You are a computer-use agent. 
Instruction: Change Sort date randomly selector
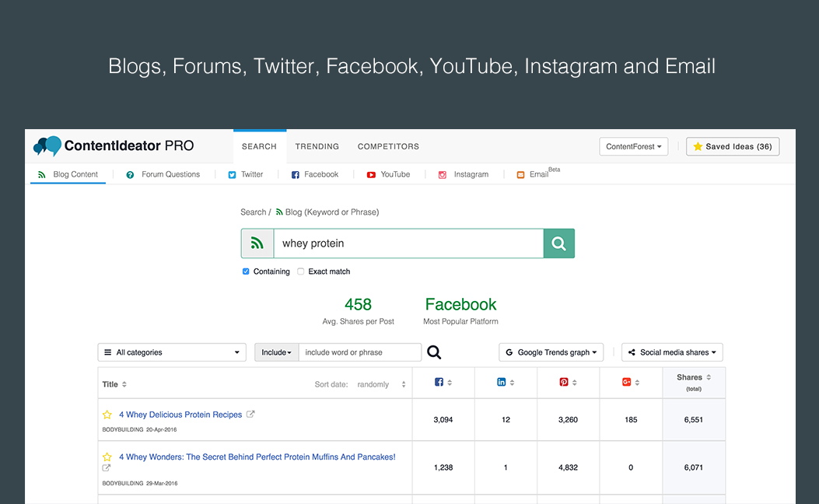[381, 384]
